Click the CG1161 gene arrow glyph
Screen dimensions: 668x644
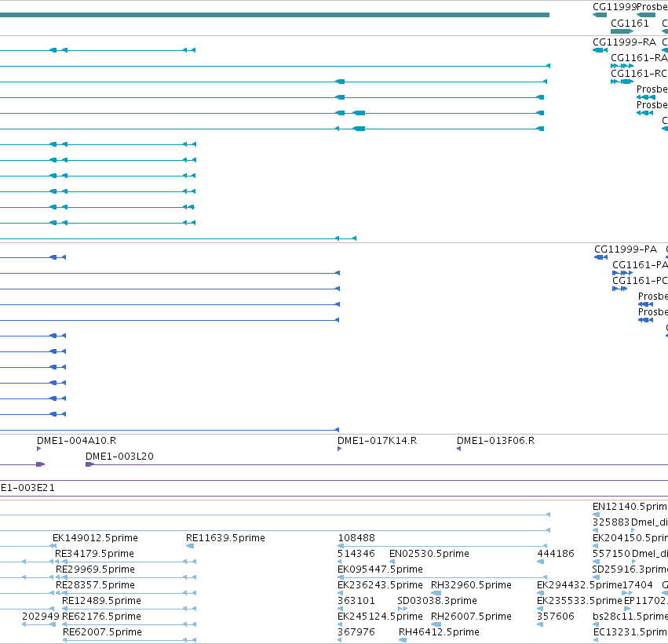point(622,31)
